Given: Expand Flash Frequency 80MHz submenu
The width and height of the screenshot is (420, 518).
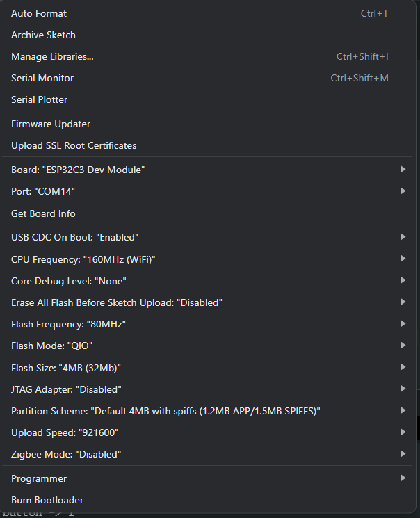Looking at the screenshot, I should (68, 324).
